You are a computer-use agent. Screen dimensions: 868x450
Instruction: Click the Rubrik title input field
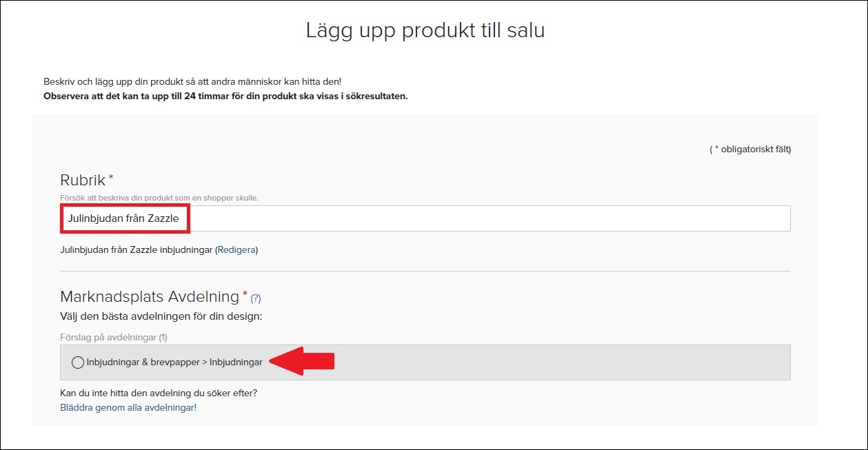coord(425,218)
